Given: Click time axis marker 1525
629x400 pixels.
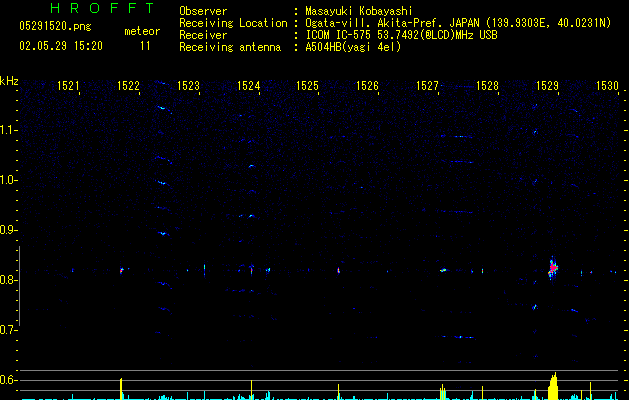Looking at the screenshot, I should [x=307, y=86].
